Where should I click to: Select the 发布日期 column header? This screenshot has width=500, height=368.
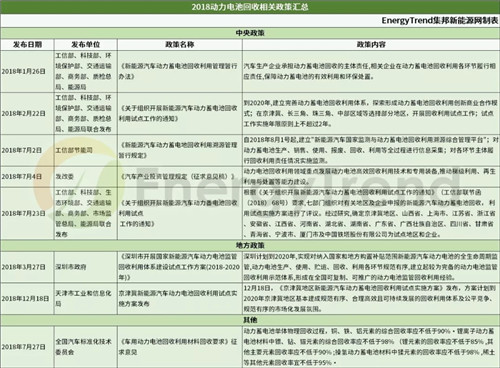pyautogui.click(x=27, y=45)
